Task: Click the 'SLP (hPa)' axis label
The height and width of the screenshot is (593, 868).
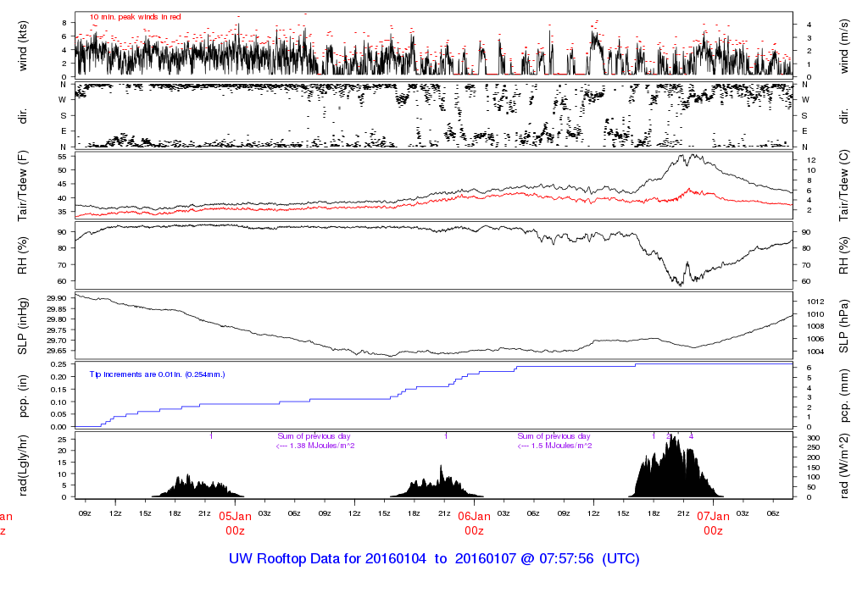Action: click(844, 326)
